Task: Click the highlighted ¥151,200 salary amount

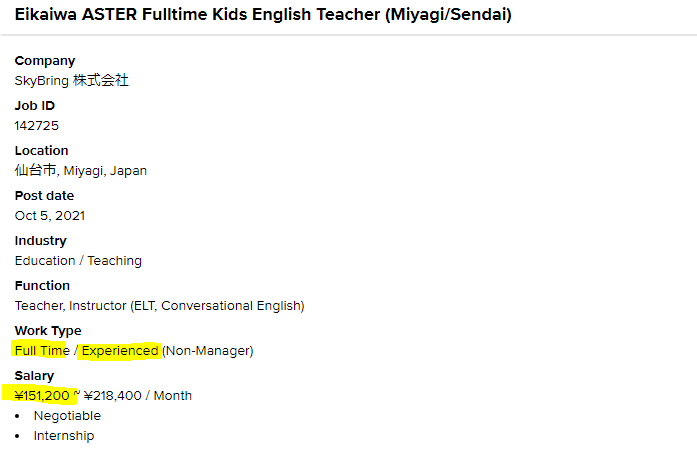Action: [x=42, y=396]
